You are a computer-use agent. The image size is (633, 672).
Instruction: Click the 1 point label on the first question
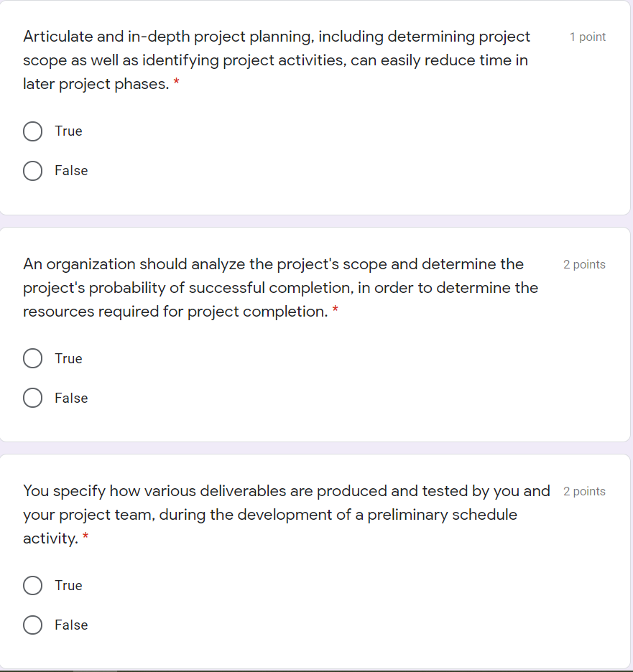[587, 37]
